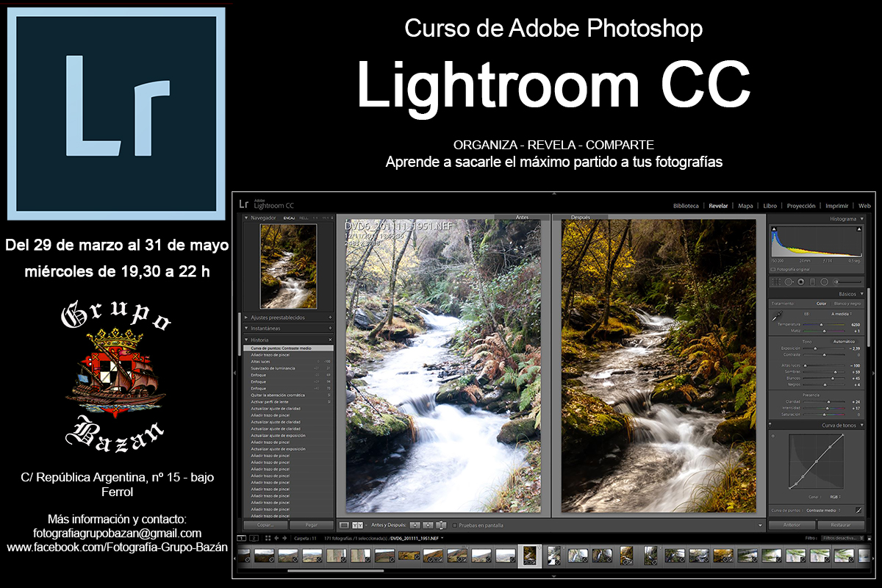Open the Canal RGB dropdown
The height and width of the screenshot is (588, 882).
pyautogui.click(x=835, y=497)
